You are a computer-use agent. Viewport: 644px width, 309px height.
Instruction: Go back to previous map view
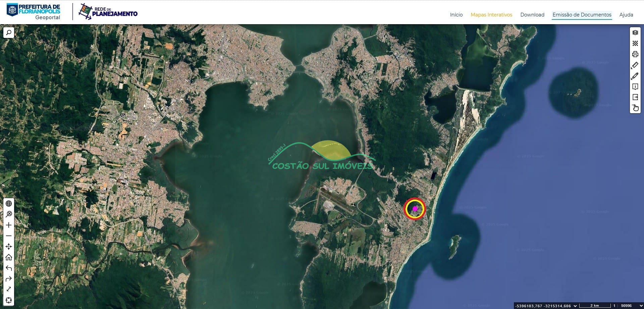click(9, 268)
